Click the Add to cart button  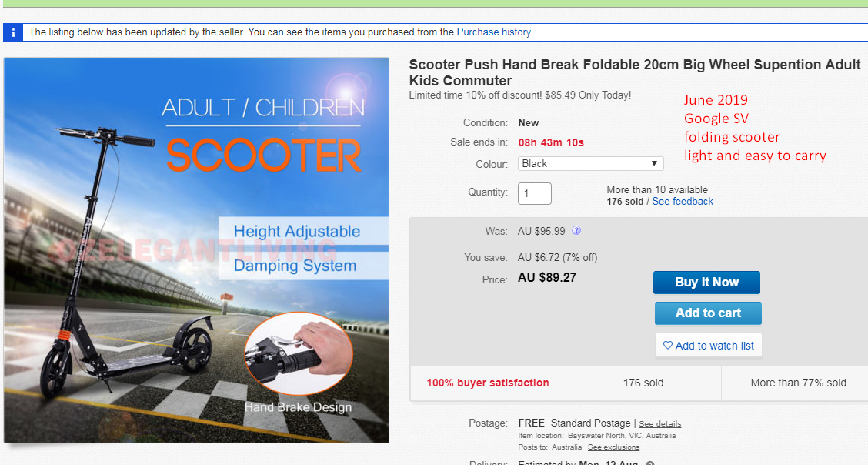click(708, 313)
